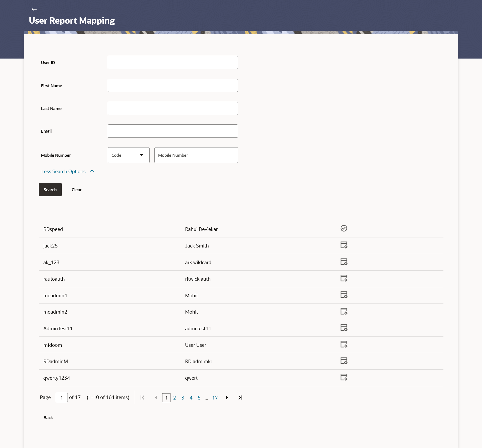Open report mapping icon for ak_123
482x448 pixels.
coord(344,262)
